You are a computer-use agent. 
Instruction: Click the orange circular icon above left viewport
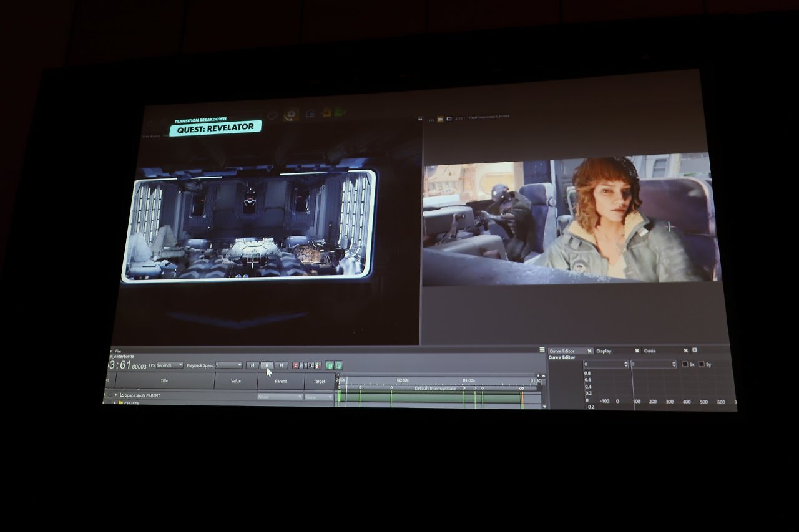tap(291, 114)
